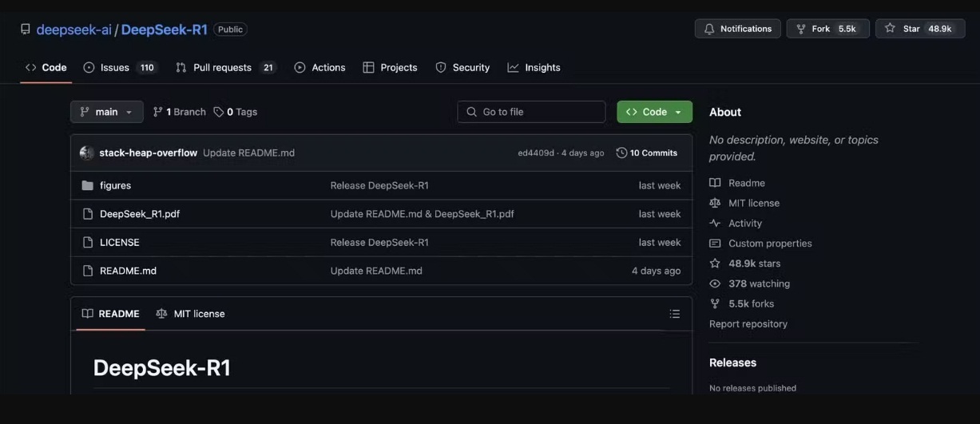Viewport: 980px width, 424px height.
Task: Open the Pull requests tab
Action: point(225,68)
